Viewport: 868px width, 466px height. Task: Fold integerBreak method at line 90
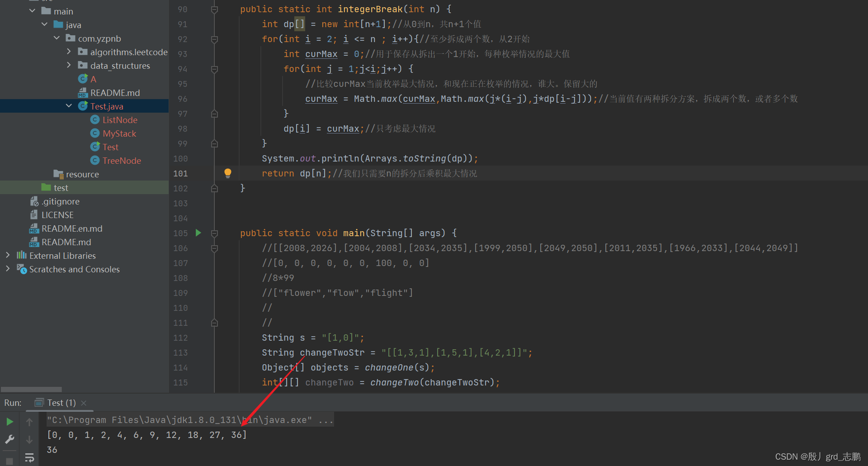[215, 10]
